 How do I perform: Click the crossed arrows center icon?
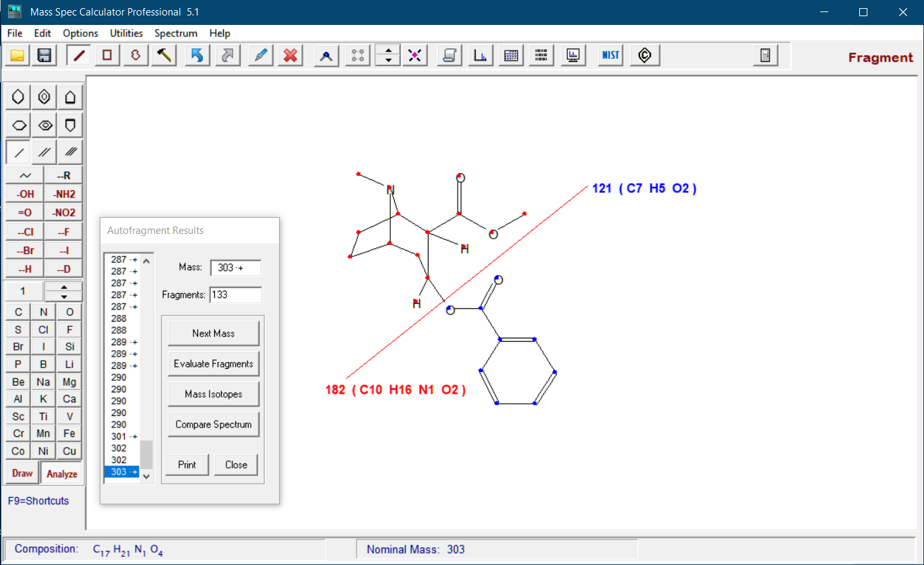pyautogui.click(x=415, y=55)
